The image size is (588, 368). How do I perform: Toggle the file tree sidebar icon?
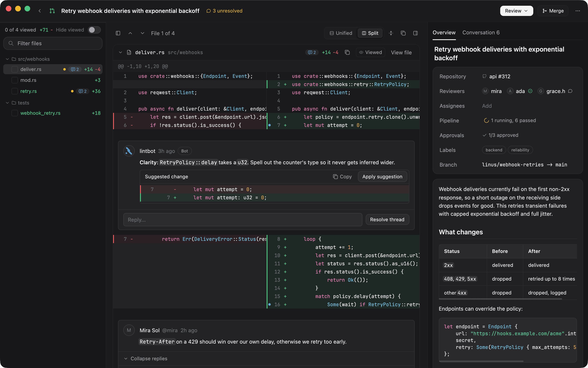118,33
